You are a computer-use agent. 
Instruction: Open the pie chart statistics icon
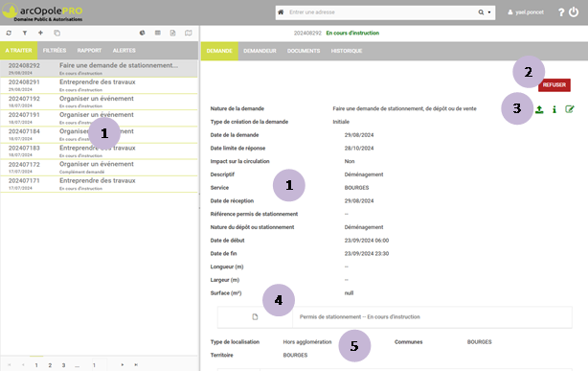coord(142,33)
